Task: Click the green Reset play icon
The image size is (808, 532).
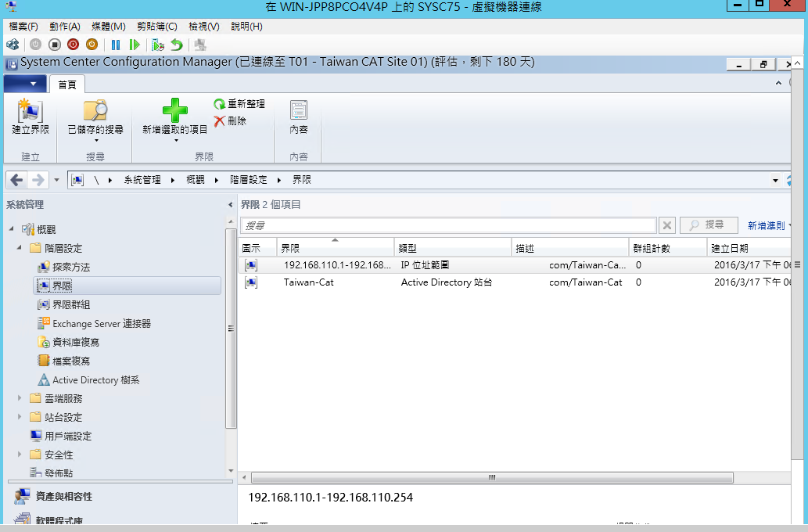Action: point(135,45)
